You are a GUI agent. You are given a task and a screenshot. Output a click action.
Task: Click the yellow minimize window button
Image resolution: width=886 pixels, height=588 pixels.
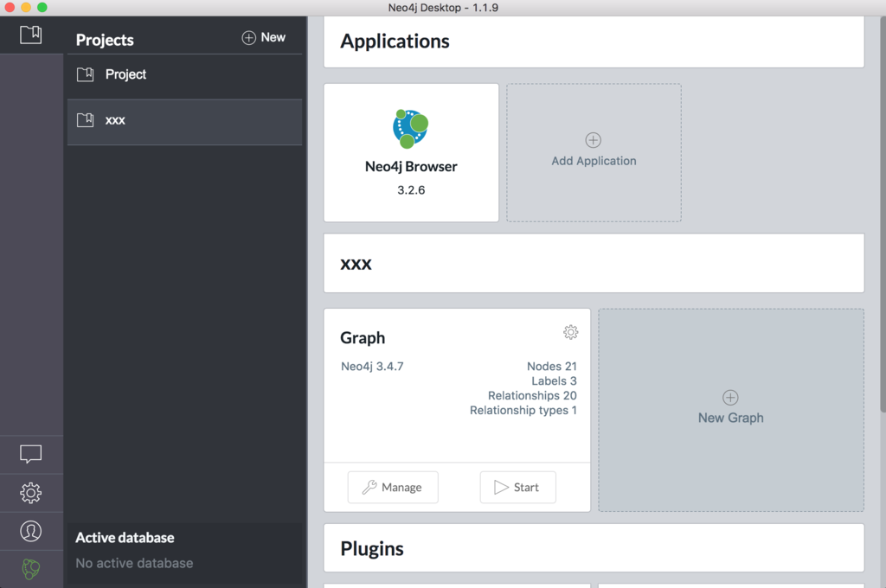[x=26, y=7]
